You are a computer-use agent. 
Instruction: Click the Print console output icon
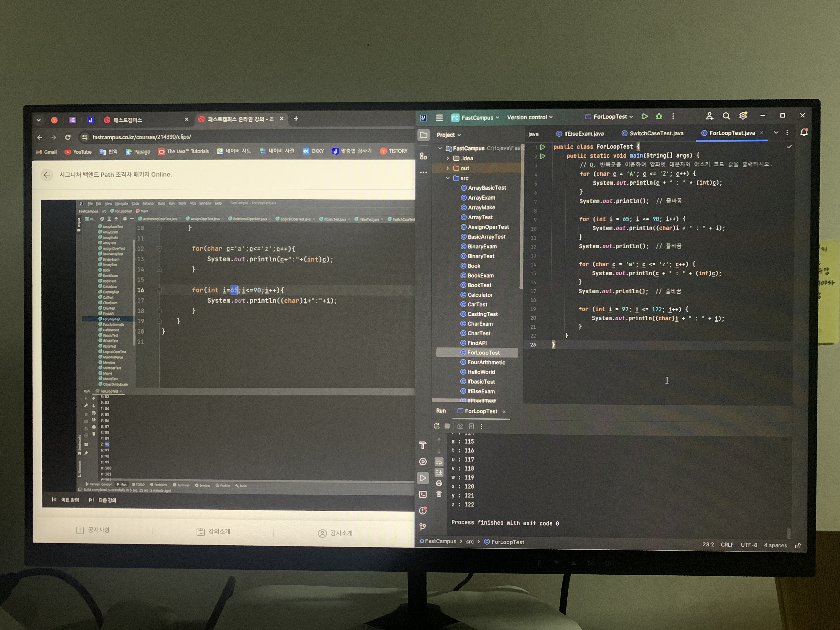pyautogui.click(x=439, y=483)
